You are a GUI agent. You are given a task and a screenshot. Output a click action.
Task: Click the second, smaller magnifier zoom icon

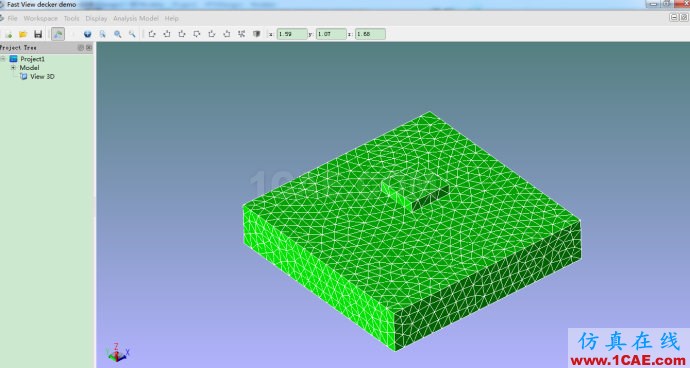coord(132,34)
